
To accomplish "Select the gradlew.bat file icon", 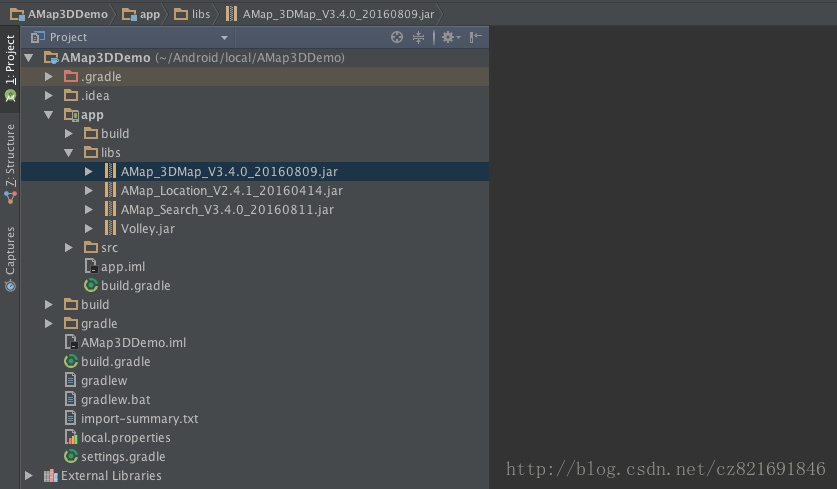I will pyautogui.click(x=70, y=399).
